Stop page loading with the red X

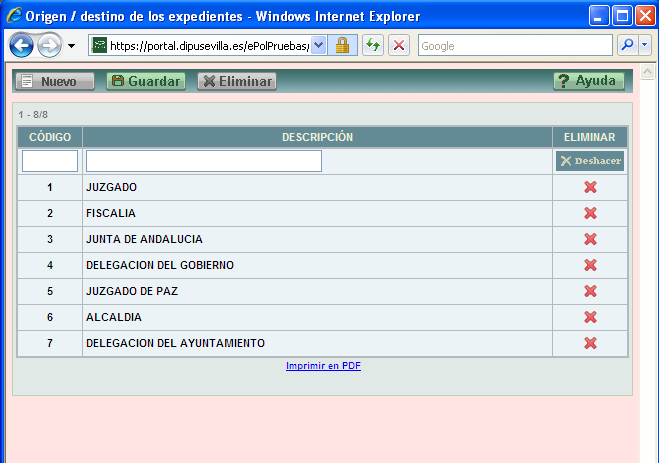[399, 45]
